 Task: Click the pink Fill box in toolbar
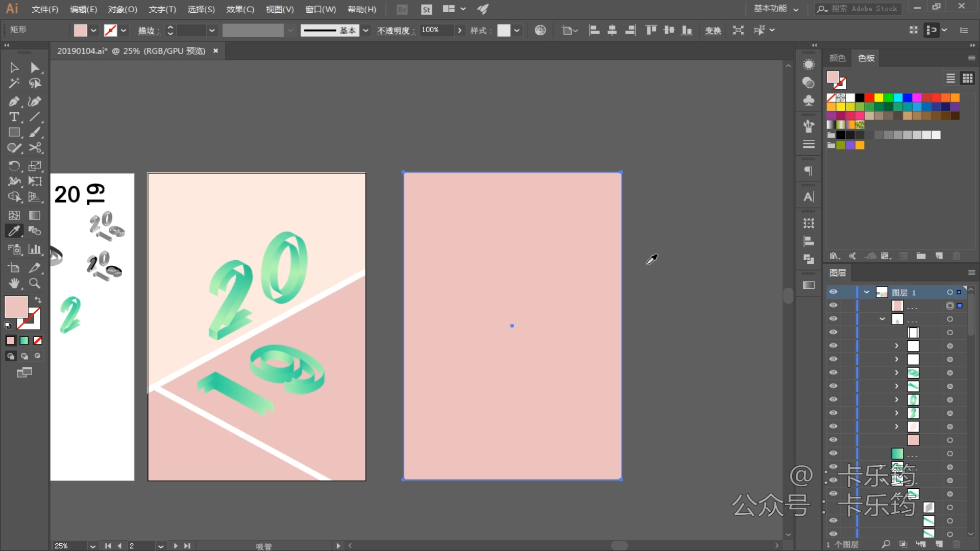pos(16,307)
